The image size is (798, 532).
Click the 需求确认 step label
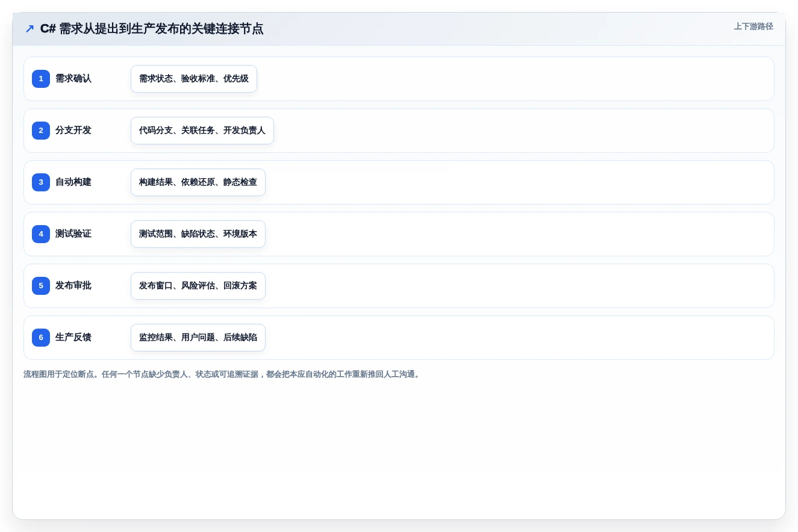pos(73,79)
